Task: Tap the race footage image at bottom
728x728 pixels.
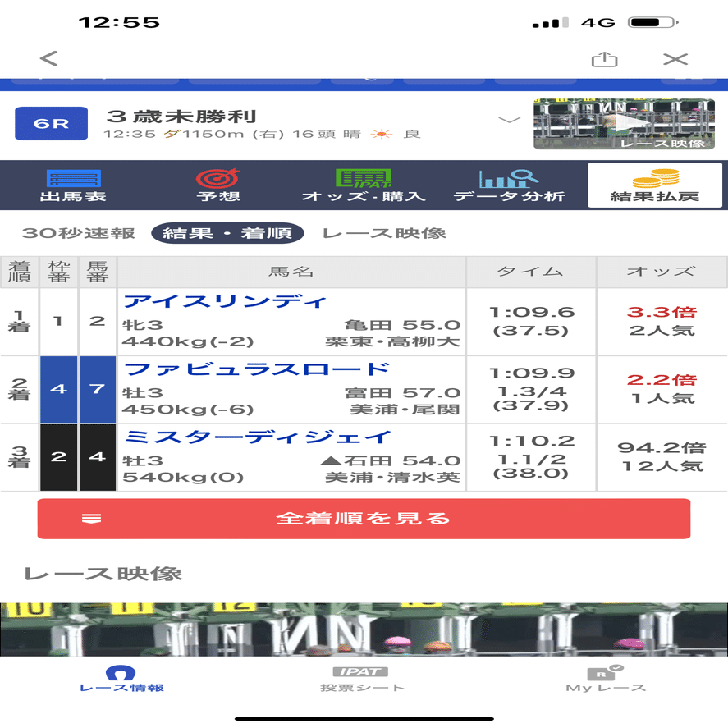Action: [x=364, y=625]
